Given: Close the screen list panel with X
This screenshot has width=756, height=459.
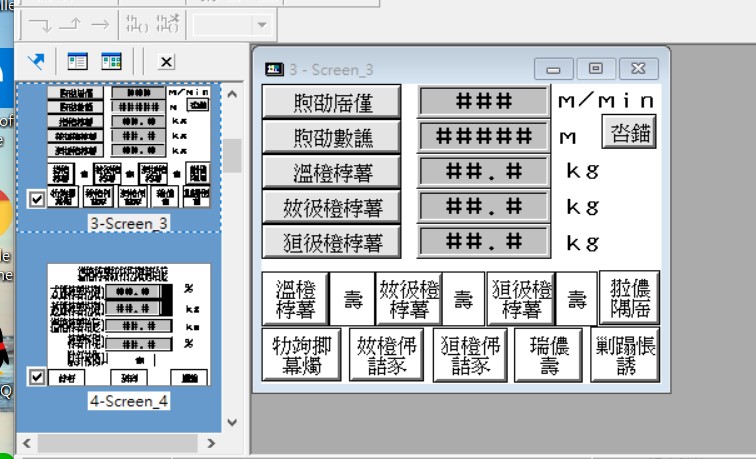Looking at the screenshot, I should click(166, 62).
